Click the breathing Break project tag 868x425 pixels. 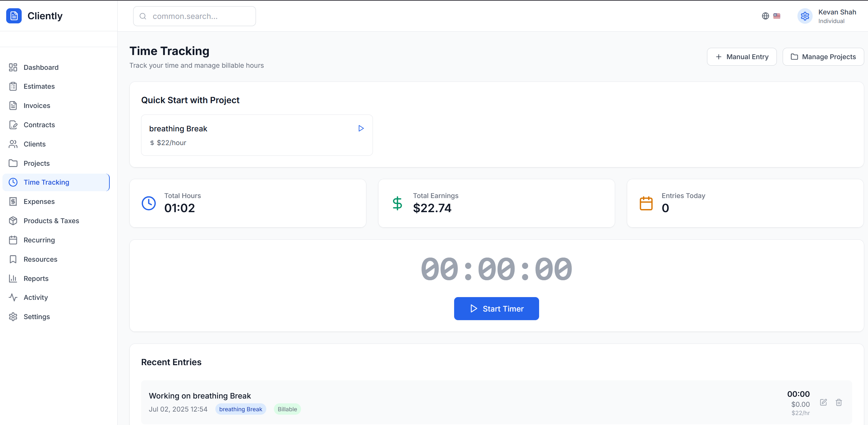(x=240, y=409)
